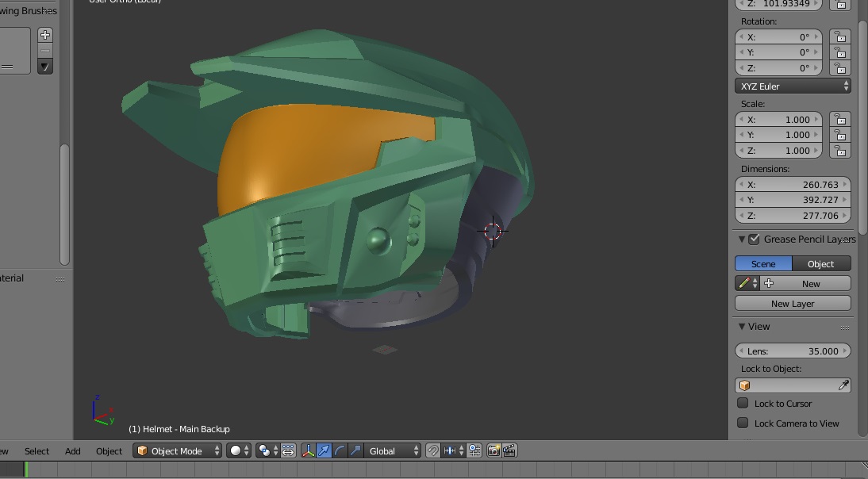Enable the Lock to Cursor checkbox
This screenshot has width=868, height=479.
(x=743, y=403)
